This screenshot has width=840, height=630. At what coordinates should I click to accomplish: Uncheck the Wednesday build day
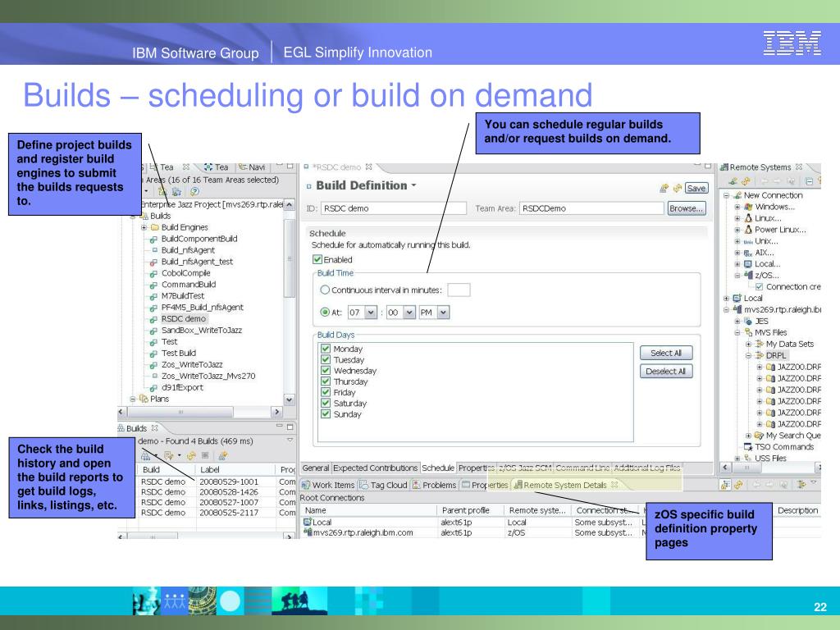click(326, 370)
